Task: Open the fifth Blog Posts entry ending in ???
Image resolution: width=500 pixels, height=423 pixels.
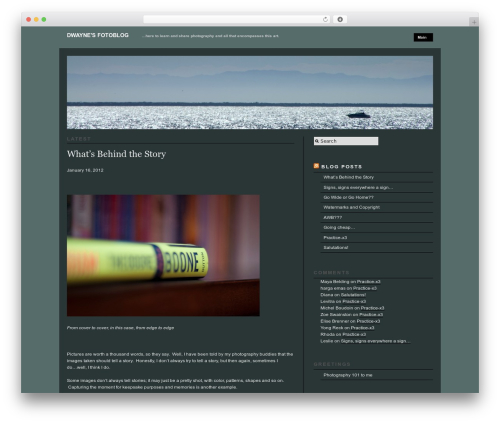Action: (332, 218)
